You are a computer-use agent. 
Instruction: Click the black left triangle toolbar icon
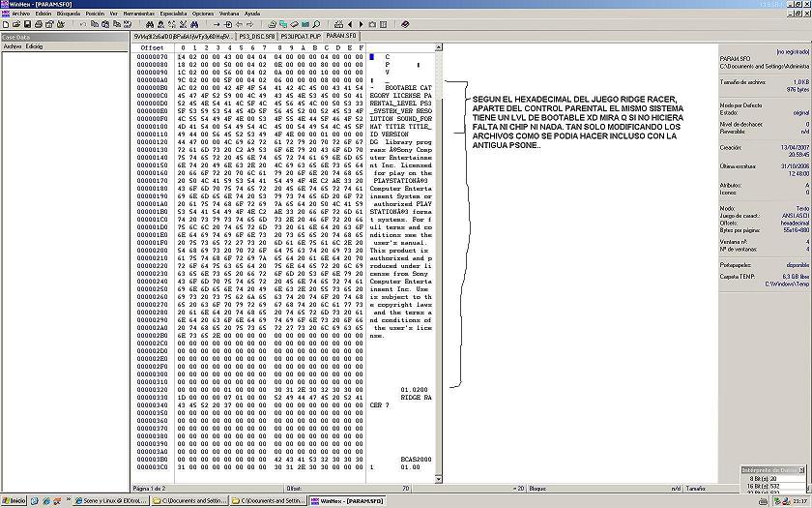point(350,24)
